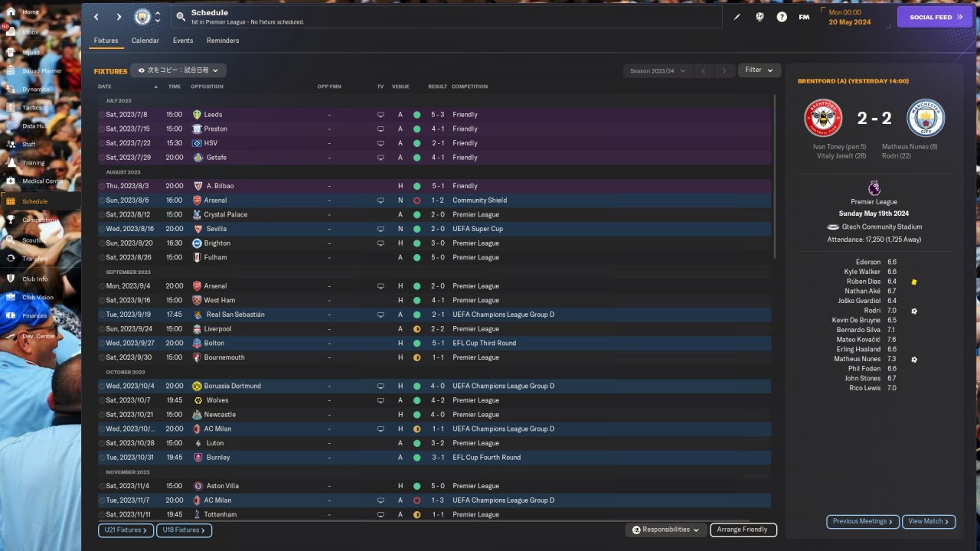The height and width of the screenshot is (551, 980).
Task: Click the U21 Fixtures button
Action: coord(126,530)
